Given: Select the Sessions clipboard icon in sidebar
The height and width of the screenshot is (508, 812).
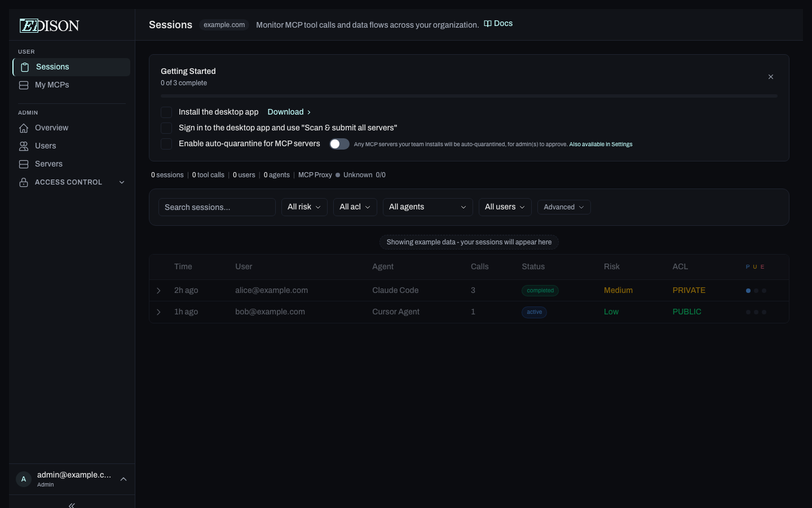Looking at the screenshot, I should pyautogui.click(x=25, y=67).
